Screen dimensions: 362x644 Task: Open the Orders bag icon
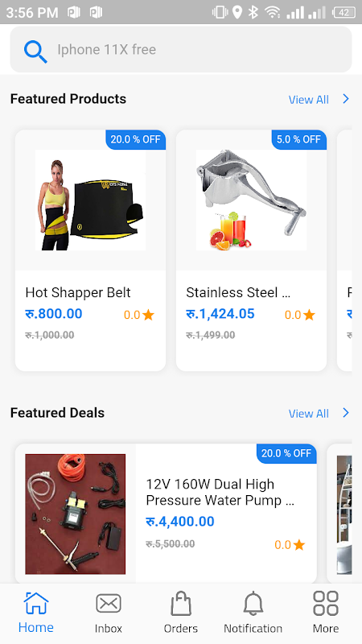click(x=181, y=603)
